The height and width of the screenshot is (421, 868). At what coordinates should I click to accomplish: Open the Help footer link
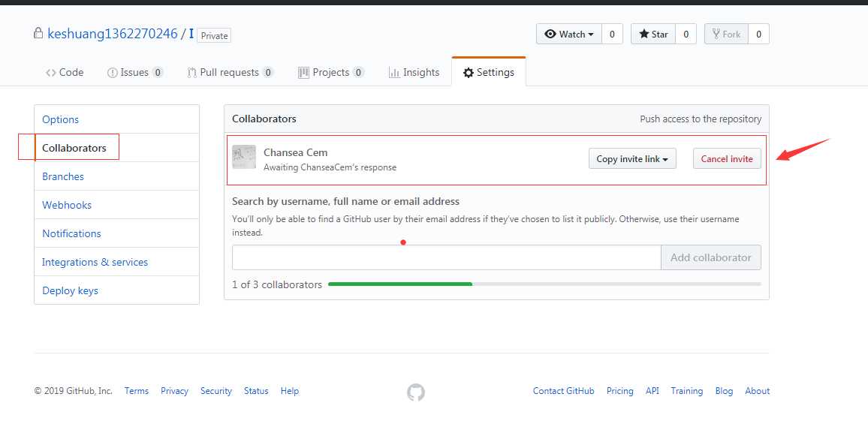pyautogui.click(x=290, y=391)
